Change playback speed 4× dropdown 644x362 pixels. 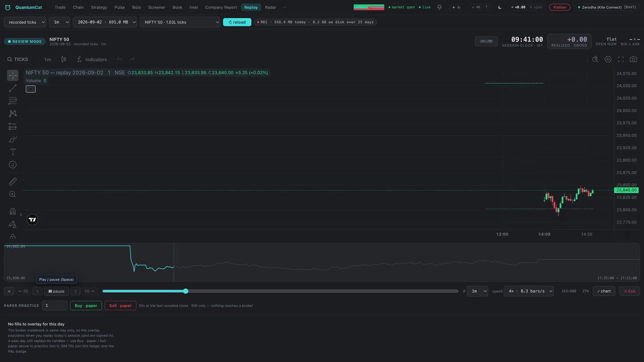point(529,291)
